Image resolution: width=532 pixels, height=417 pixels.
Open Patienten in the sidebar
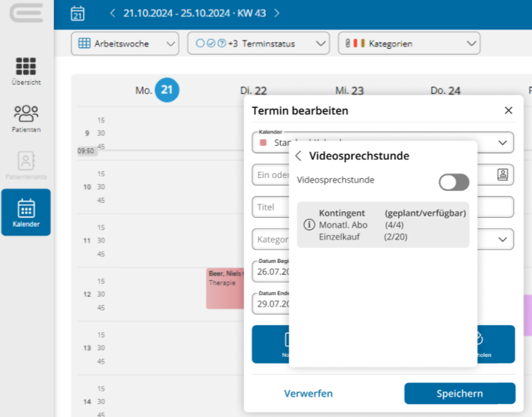click(26, 119)
